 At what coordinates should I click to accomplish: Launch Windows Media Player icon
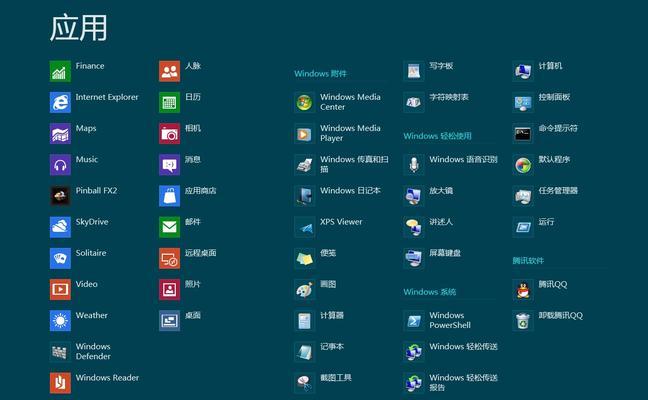click(305, 133)
